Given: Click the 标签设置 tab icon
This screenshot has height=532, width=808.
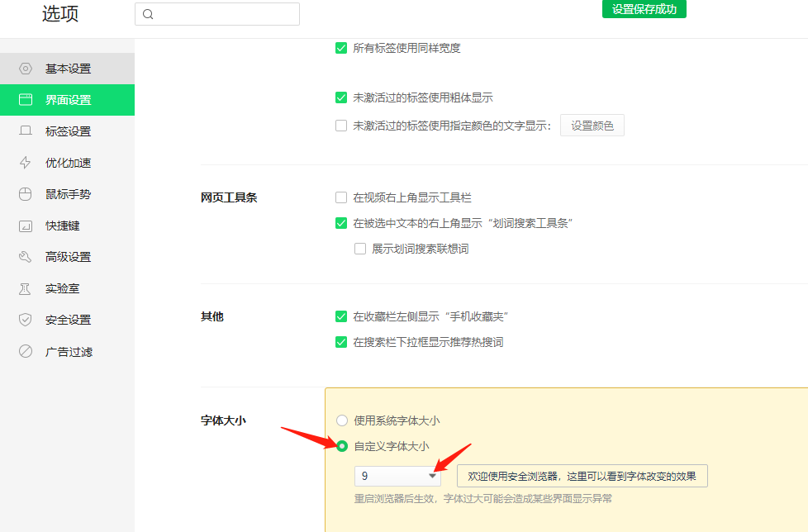Looking at the screenshot, I should coord(26,131).
